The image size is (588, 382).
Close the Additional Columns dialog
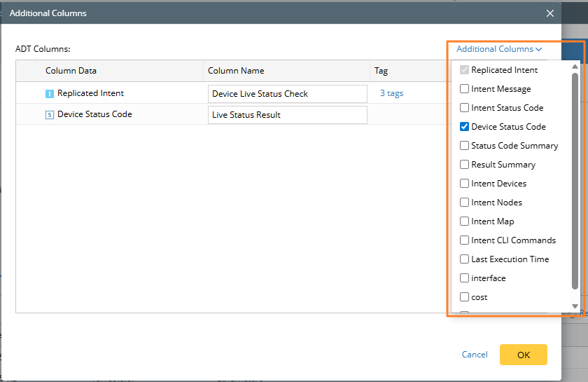click(x=549, y=13)
